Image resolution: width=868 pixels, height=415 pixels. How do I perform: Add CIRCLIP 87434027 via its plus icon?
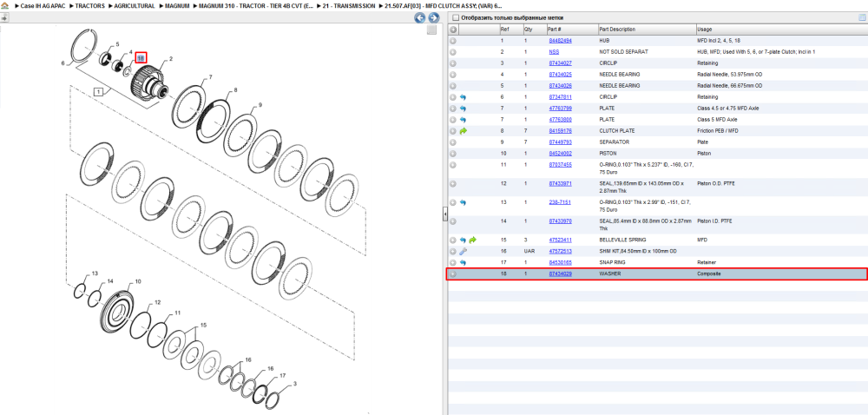coord(453,63)
